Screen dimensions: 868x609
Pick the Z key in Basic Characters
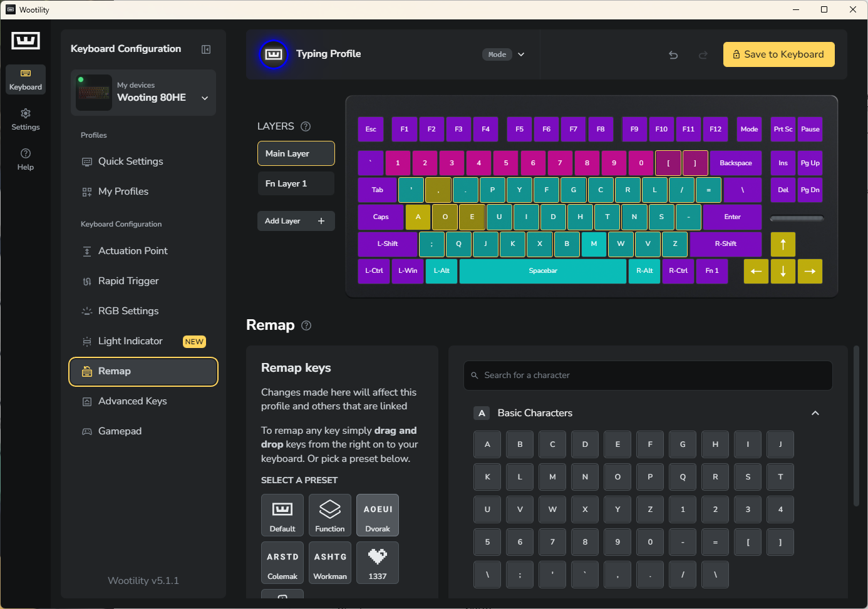click(x=650, y=509)
